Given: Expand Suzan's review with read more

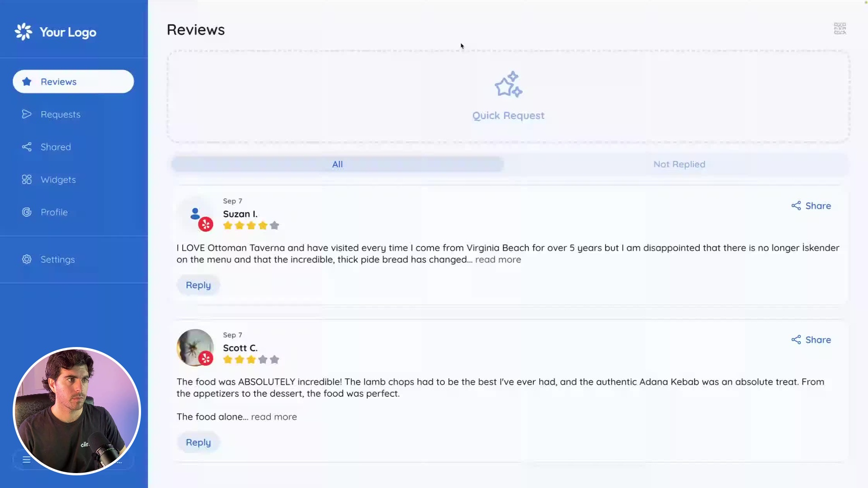Looking at the screenshot, I should (498, 260).
